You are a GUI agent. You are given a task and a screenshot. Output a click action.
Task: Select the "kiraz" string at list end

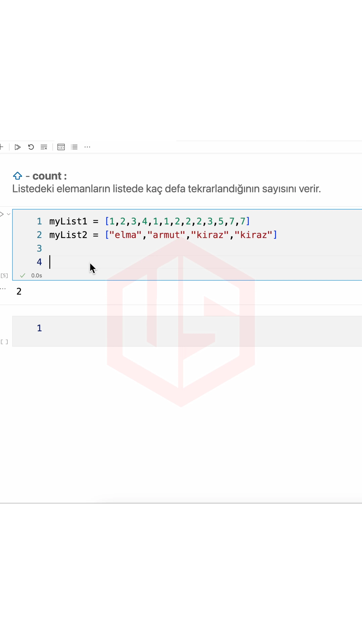[x=253, y=235]
